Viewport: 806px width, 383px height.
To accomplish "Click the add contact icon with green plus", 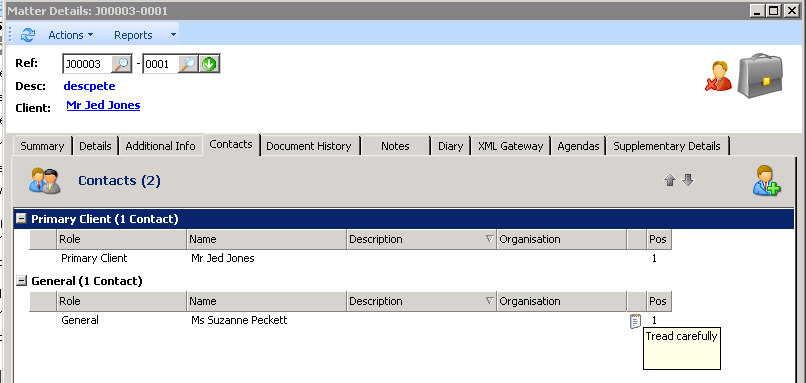I will tap(766, 180).
